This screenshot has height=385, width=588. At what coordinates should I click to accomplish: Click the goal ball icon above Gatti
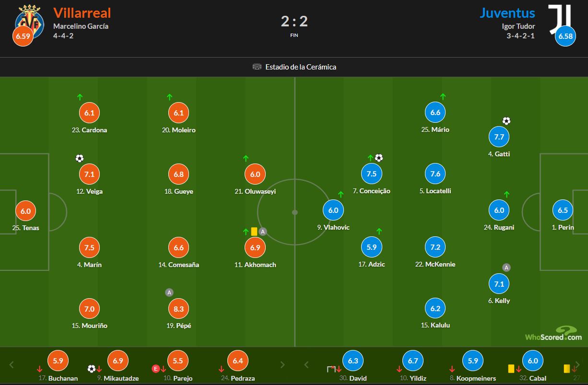point(506,121)
